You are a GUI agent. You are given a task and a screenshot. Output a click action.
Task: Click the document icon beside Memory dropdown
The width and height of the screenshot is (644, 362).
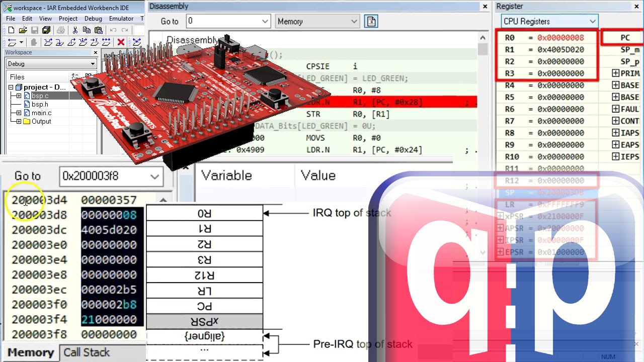371,21
